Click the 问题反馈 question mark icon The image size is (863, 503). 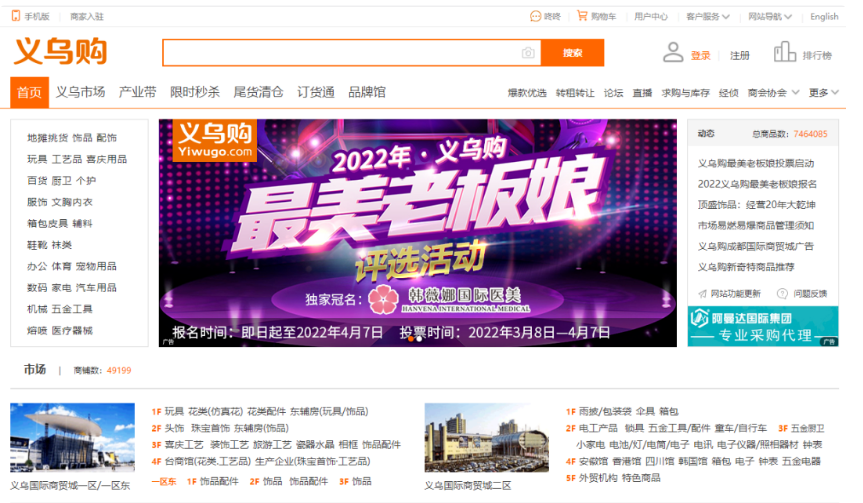[x=784, y=293]
